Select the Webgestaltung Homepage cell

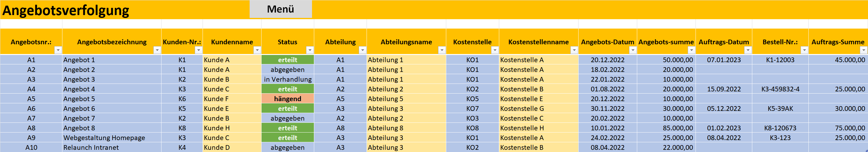point(112,138)
